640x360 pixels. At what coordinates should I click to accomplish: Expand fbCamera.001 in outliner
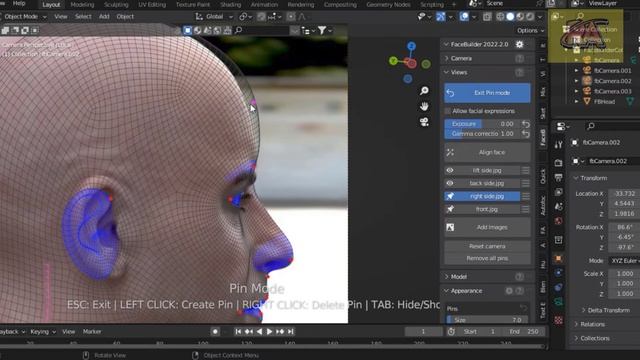click(576, 71)
